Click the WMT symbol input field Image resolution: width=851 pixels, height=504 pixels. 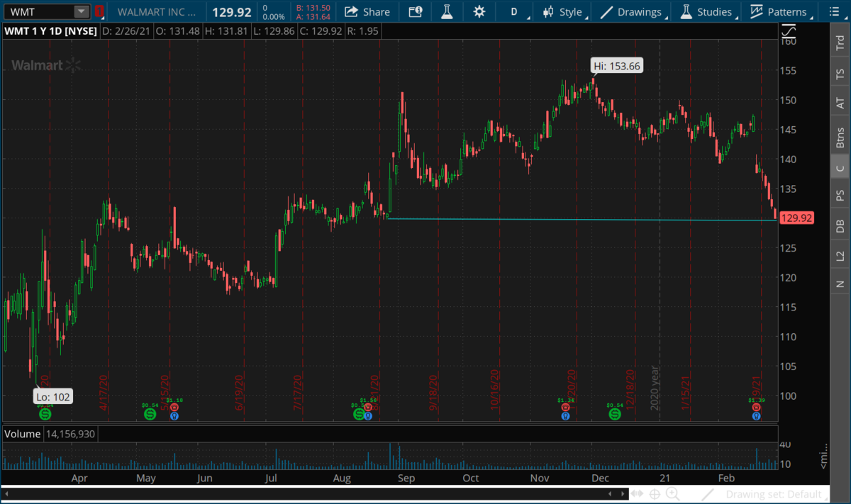38,11
